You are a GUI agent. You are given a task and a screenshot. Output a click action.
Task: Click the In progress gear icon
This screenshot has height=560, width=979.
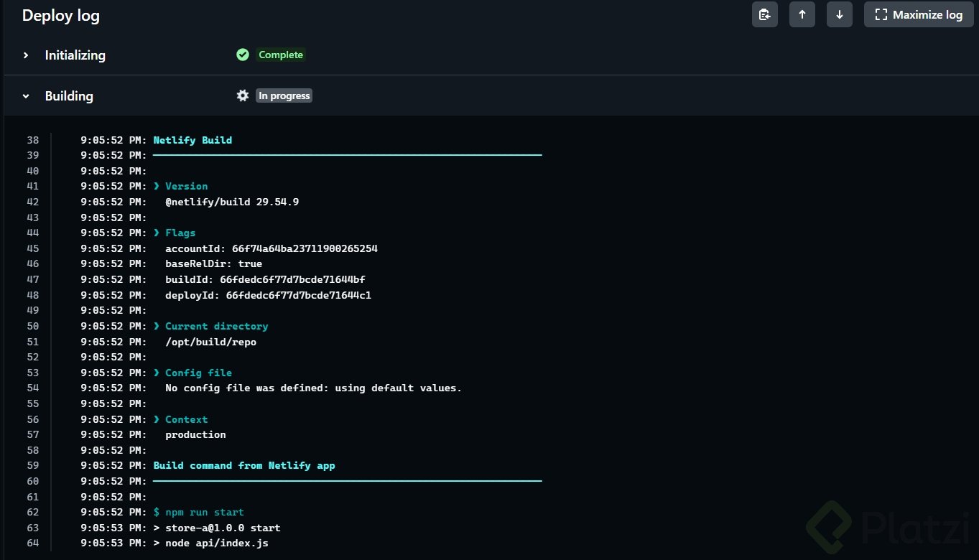pos(243,95)
